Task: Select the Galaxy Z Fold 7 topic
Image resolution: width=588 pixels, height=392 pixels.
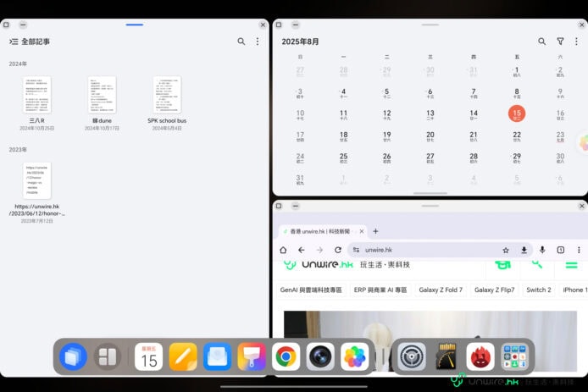Action: pyautogui.click(x=440, y=290)
